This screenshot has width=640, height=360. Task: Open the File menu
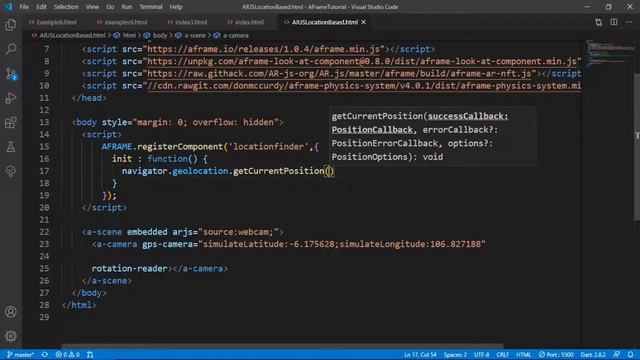pos(24,7)
